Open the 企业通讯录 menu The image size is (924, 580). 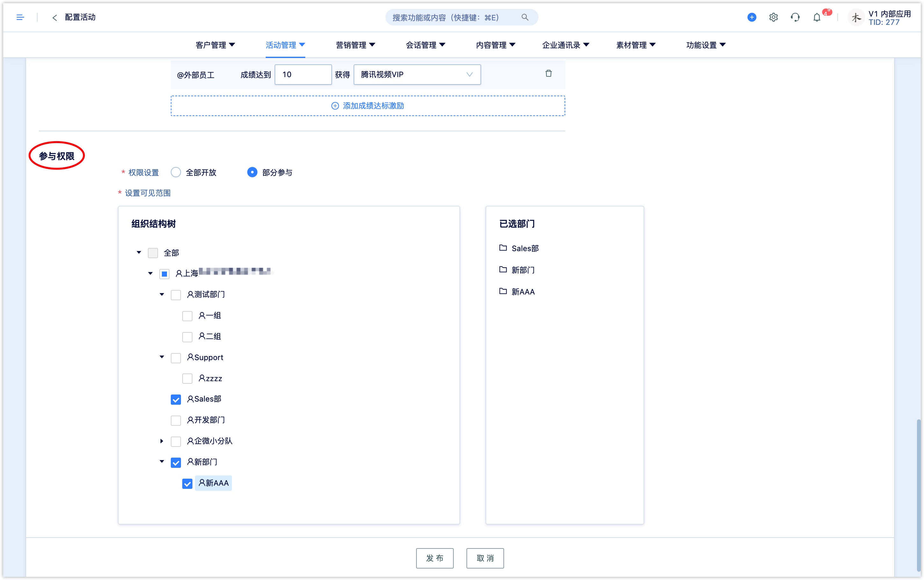(x=566, y=45)
